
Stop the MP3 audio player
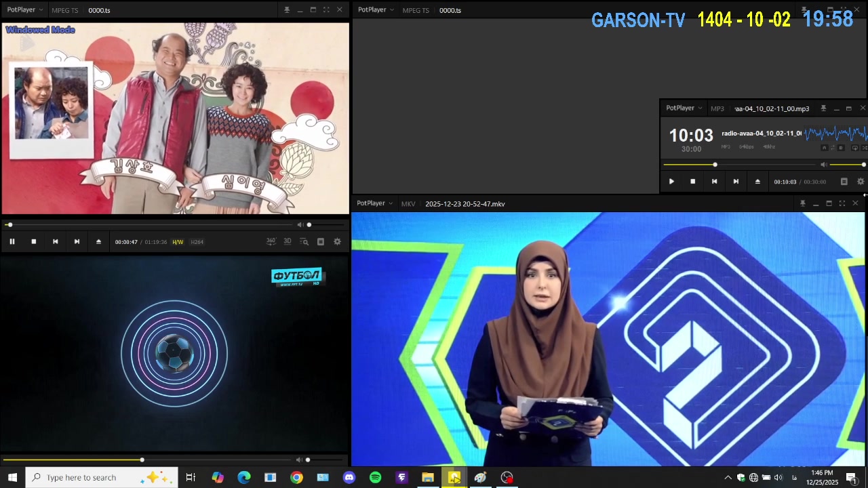pos(692,182)
